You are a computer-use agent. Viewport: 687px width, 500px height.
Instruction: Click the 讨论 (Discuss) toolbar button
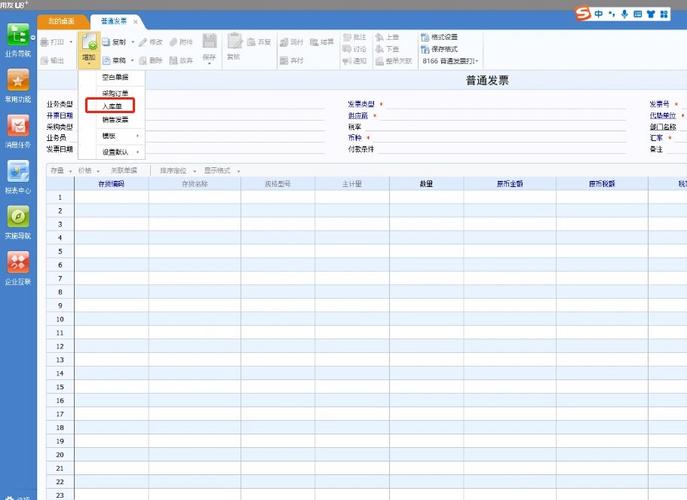click(x=354, y=49)
